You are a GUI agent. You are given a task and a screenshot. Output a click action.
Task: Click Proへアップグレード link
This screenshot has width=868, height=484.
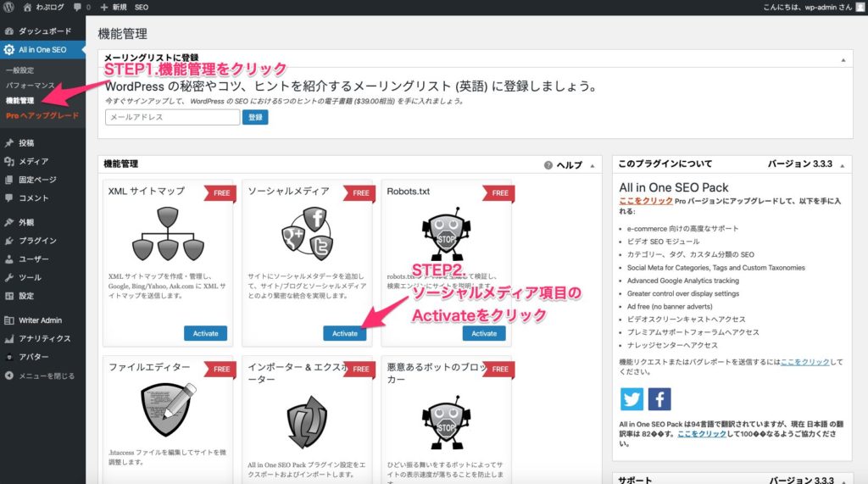pos(42,115)
